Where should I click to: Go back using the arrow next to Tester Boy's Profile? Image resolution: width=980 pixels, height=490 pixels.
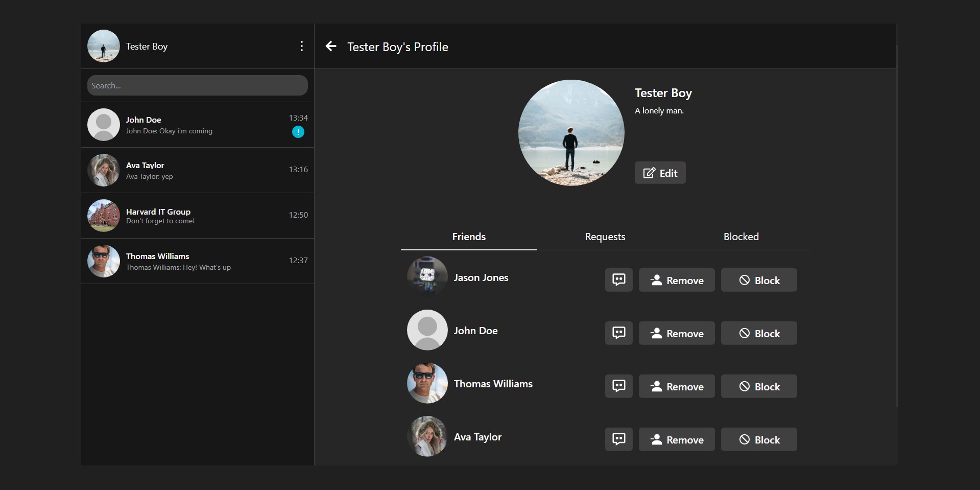[331, 46]
